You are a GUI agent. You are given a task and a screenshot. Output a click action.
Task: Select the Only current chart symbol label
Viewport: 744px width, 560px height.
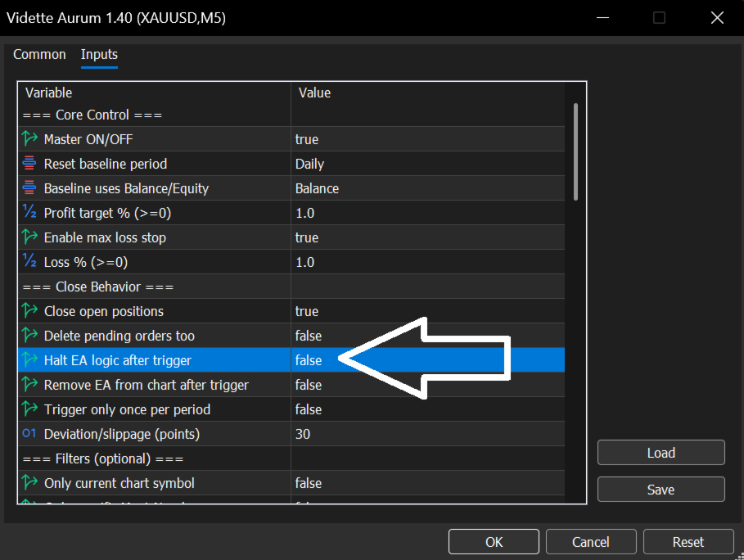click(x=119, y=483)
